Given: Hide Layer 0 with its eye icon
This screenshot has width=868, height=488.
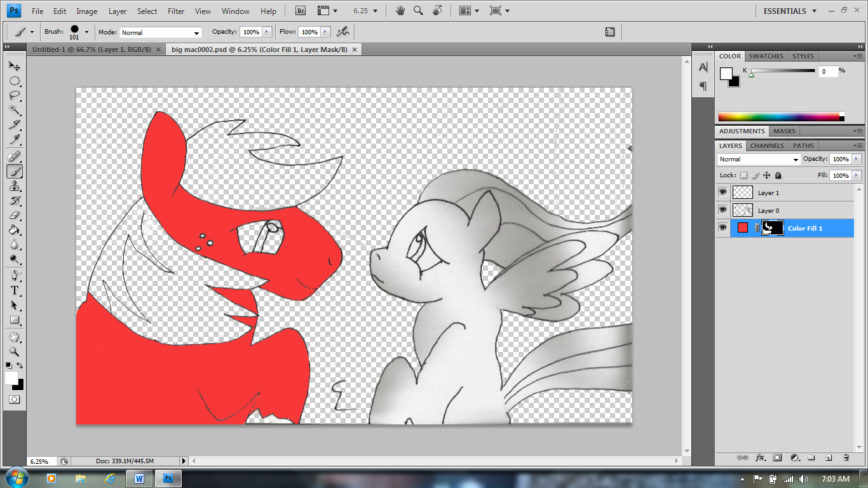Looking at the screenshot, I should [722, 210].
